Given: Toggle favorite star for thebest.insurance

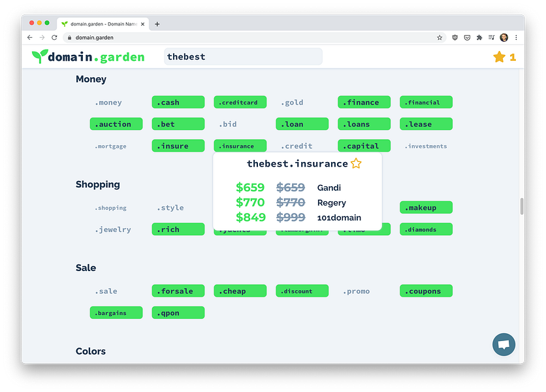Looking at the screenshot, I should point(356,163).
